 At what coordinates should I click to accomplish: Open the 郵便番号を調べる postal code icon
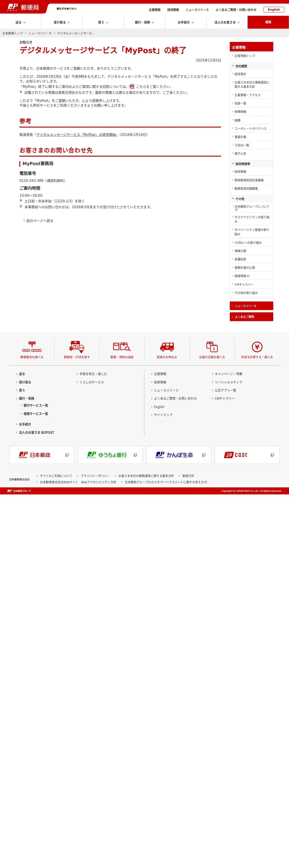[32, 347]
